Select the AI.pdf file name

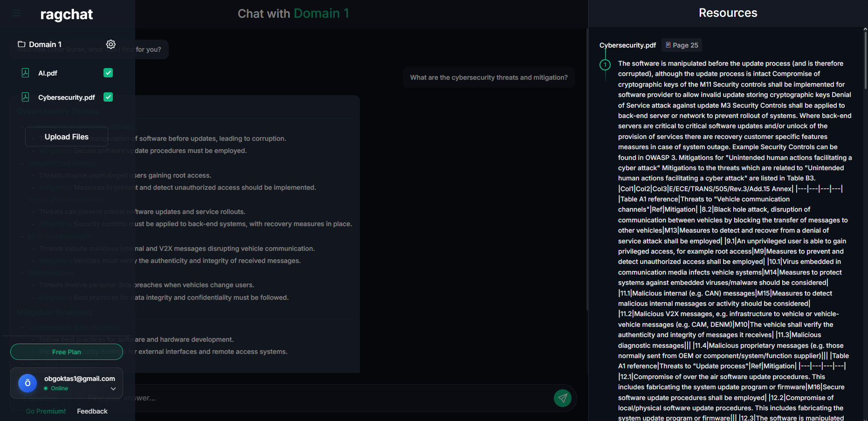click(x=48, y=73)
